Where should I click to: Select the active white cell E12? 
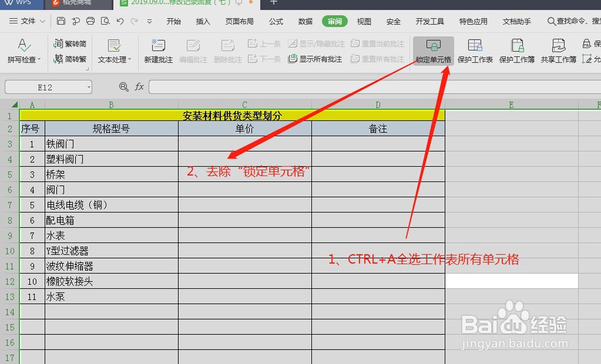click(511, 281)
